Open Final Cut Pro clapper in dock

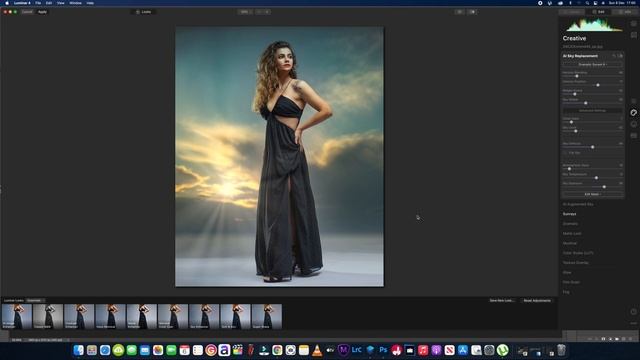tap(237, 350)
